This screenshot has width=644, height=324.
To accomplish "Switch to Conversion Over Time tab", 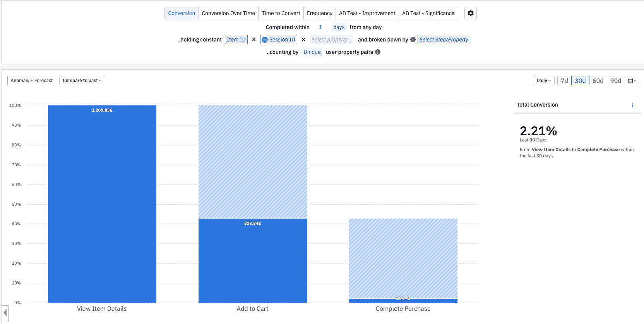I will (228, 13).
